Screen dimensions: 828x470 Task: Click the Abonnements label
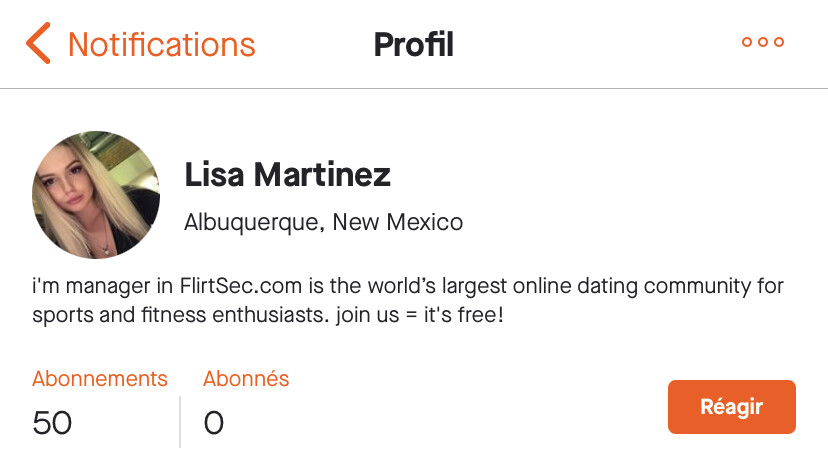[x=100, y=379]
